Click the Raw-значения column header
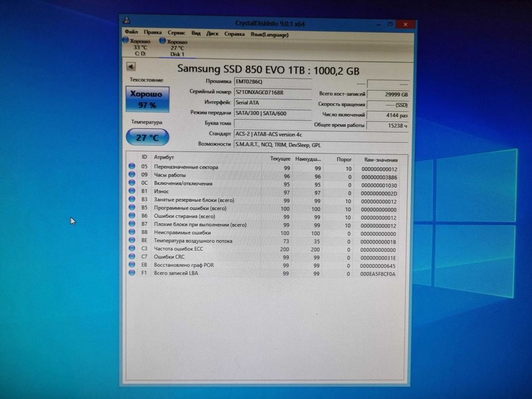The image size is (532, 399). point(381,160)
